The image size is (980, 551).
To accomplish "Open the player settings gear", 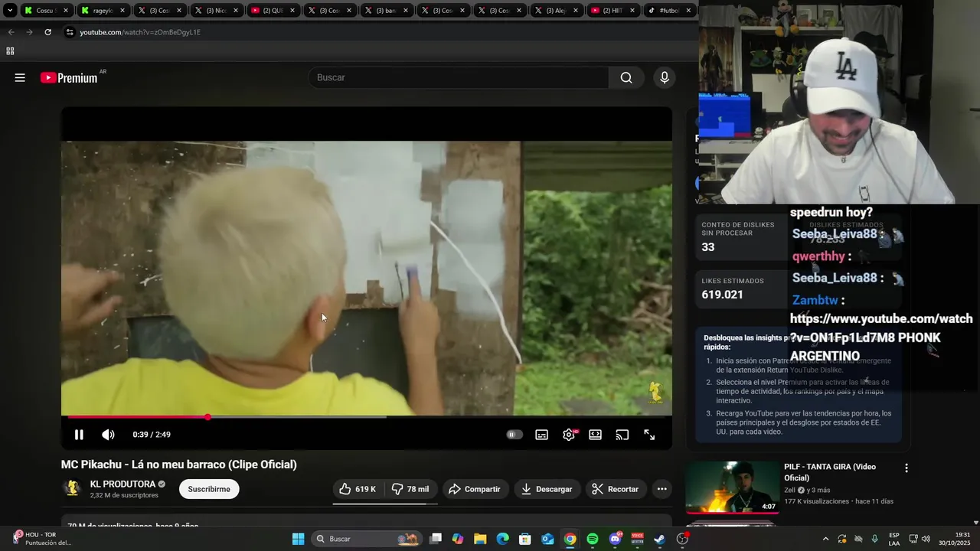I will click(569, 435).
